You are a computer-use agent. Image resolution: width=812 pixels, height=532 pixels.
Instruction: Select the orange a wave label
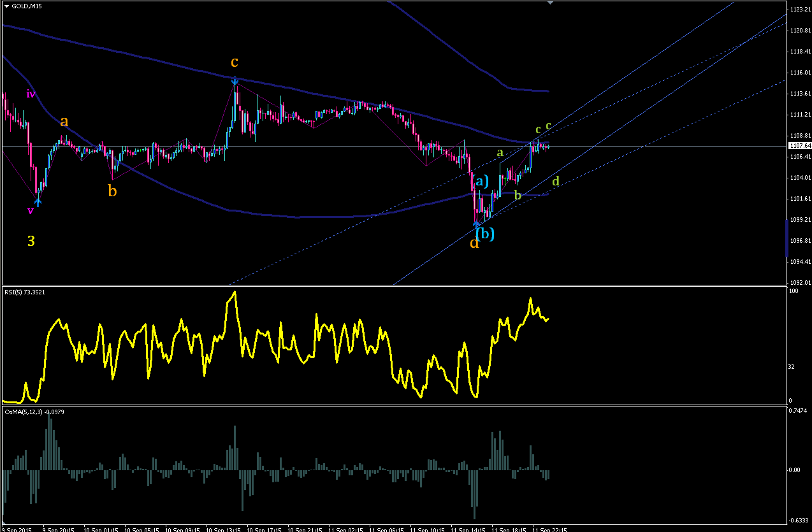pyautogui.click(x=64, y=121)
